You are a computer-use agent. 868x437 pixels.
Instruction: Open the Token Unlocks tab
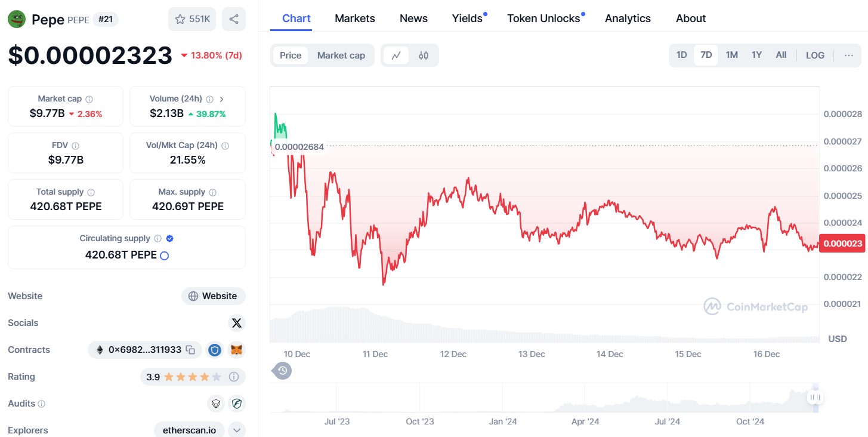pos(543,19)
